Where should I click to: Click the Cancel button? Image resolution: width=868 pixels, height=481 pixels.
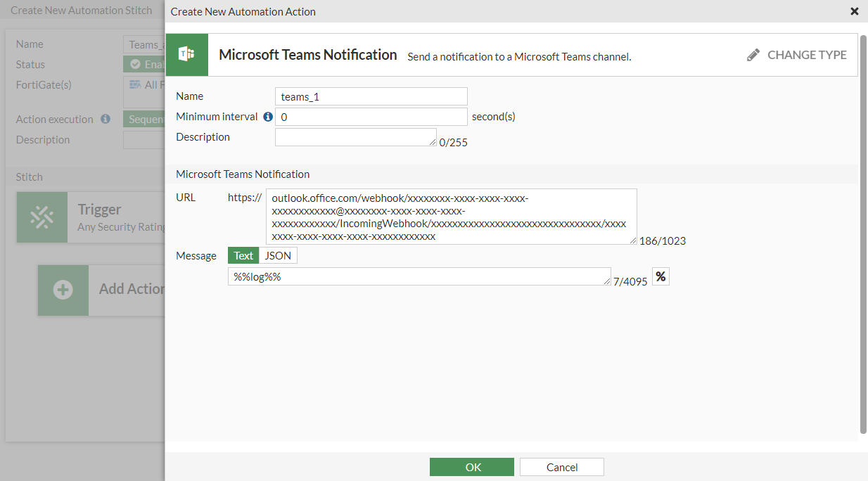pos(561,466)
